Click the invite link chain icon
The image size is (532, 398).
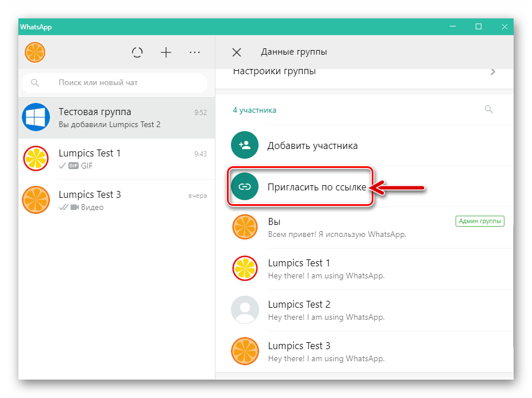245,187
